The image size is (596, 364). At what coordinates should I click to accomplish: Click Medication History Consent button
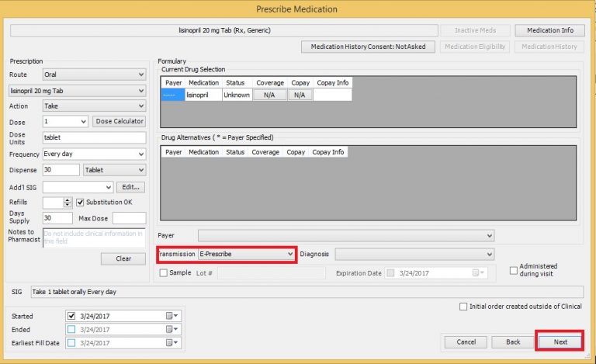pos(368,47)
